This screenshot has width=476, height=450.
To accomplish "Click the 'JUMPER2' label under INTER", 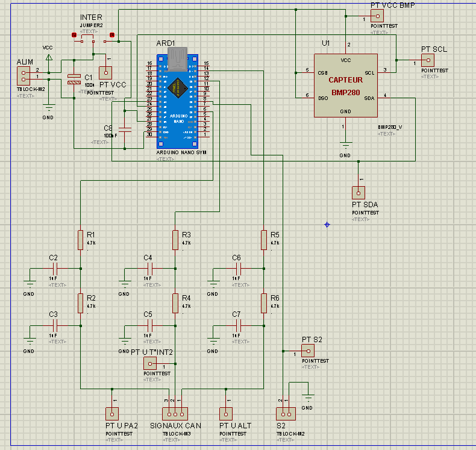I will click(92, 25).
